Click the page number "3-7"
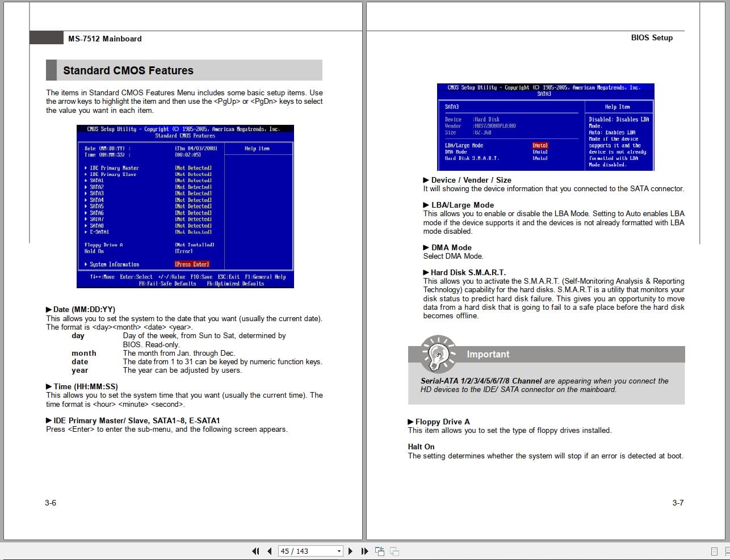 (678, 503)
